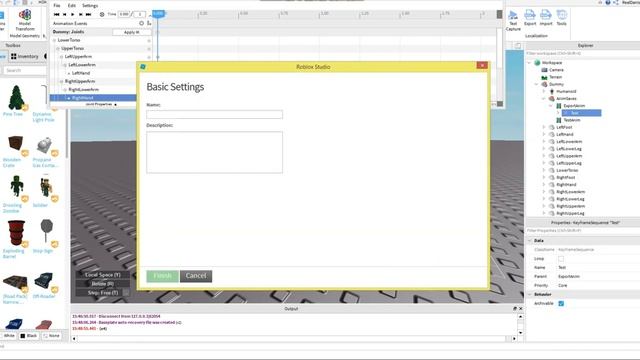This screenshot has width=640, height=360.
Task: Select Pine Tree model thumbnail in Toolbox
Action: point(16,98)
